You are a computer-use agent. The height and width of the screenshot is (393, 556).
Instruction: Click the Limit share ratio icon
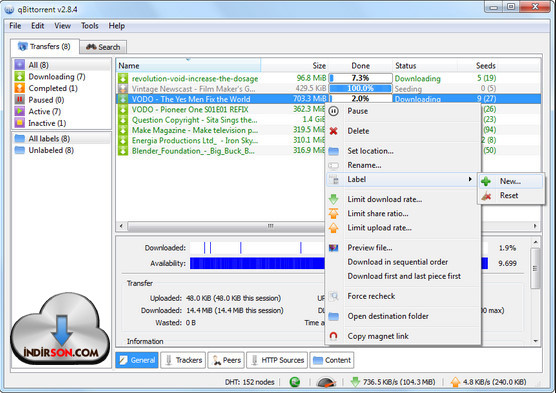click(333, 214)
